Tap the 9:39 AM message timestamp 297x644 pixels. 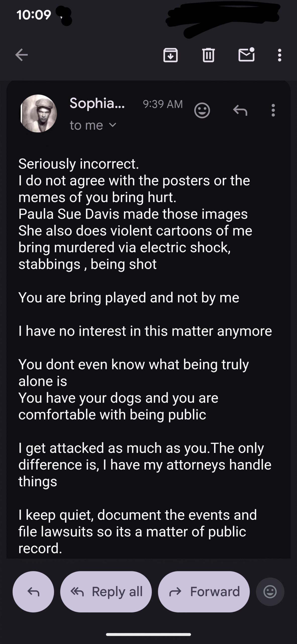pyautogui.click(x=163, y=104)
